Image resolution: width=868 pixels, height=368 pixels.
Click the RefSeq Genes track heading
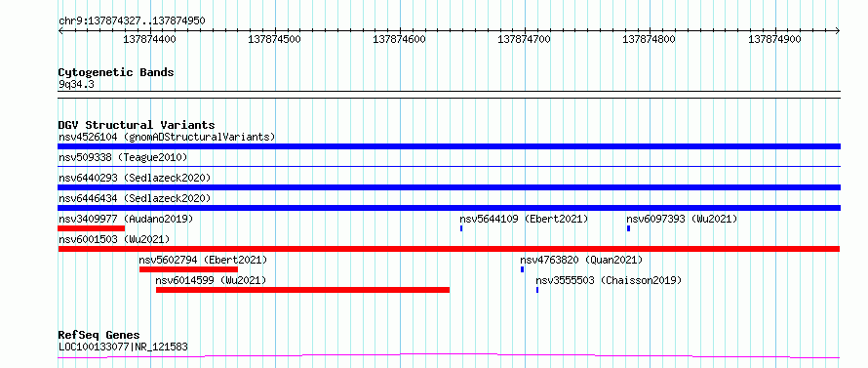coord(99,336)
